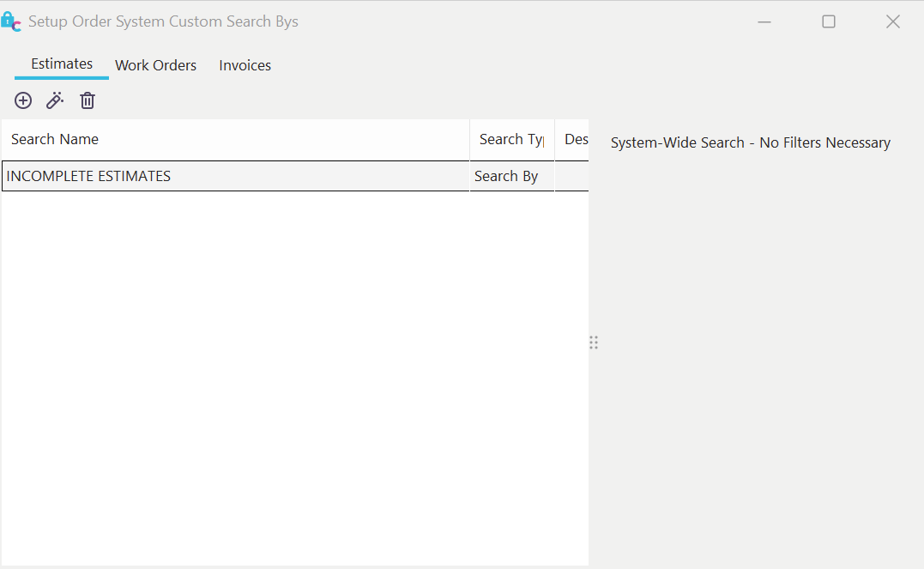Click the blank area below the search list
This screenshot has height=569, width=924.
pos(292,378)
